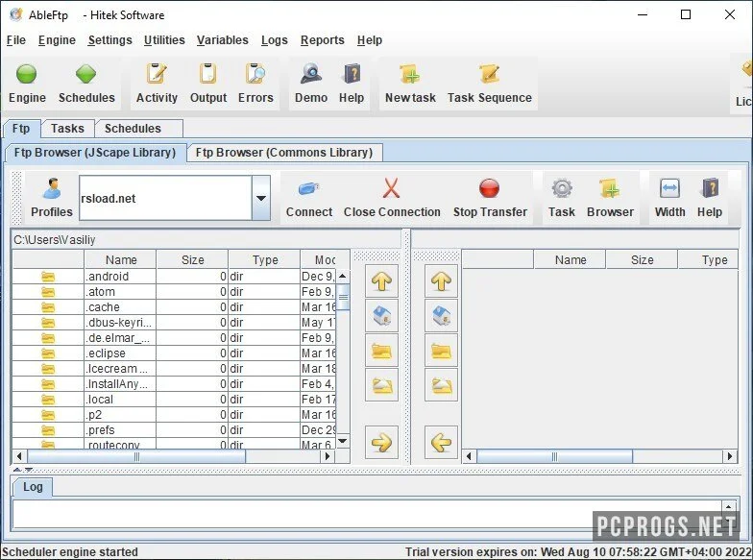Go up a directory in local pane
Screen dimensions: 753x560
point(382,280)
